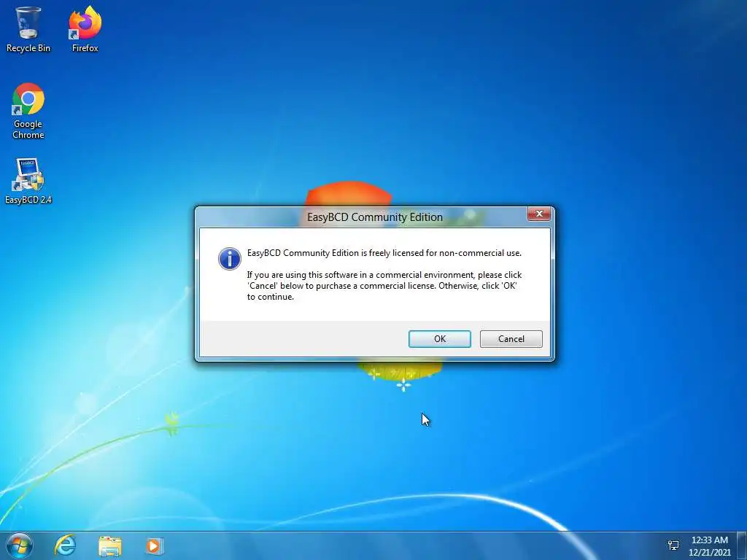The height and width of the screenshot is (560, 747).
Task: Open Windows Media Player from taskbar
Action: coord(153,545)
